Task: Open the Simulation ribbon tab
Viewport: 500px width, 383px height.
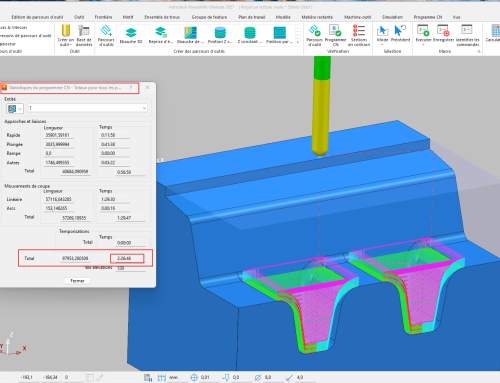Action: 392,17
